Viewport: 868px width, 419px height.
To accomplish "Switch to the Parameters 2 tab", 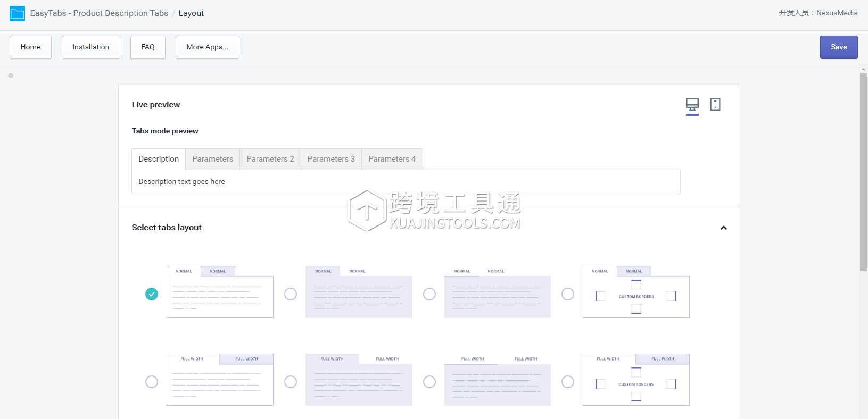I will 270,159.
